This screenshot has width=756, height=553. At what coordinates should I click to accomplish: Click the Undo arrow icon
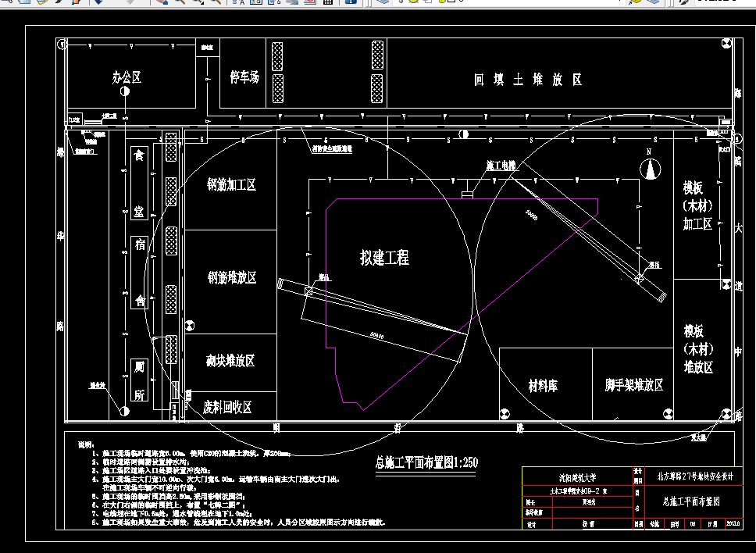(x=98, y=4)
